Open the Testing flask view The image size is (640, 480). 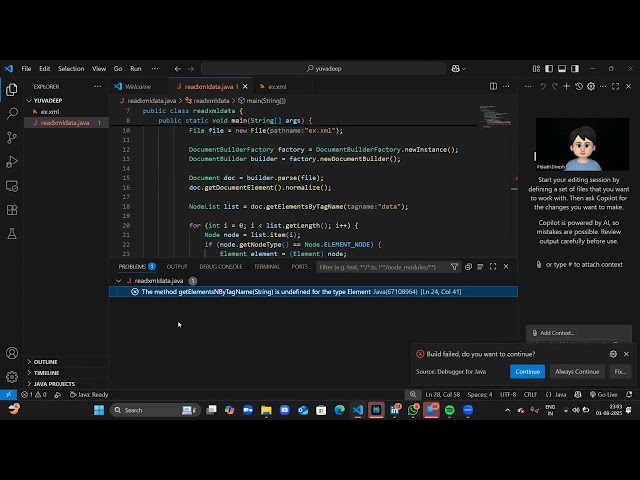(x=12, y=234)
